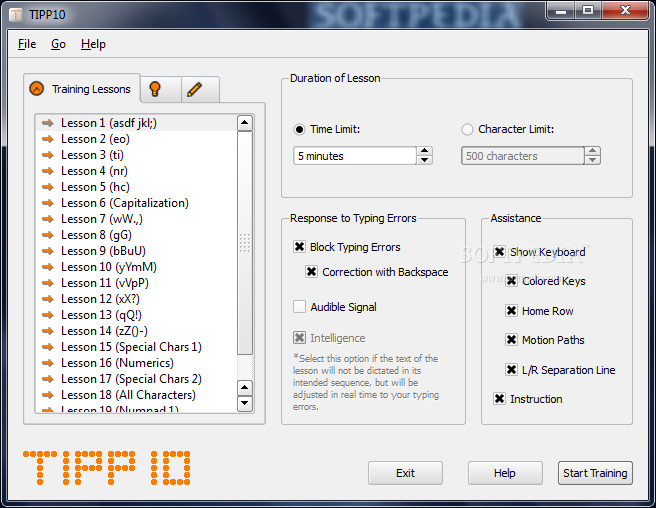656x508 pixels.
Task: Decrease time limit with down arrow
Action: pyautogui.click(x=424, y=160)
